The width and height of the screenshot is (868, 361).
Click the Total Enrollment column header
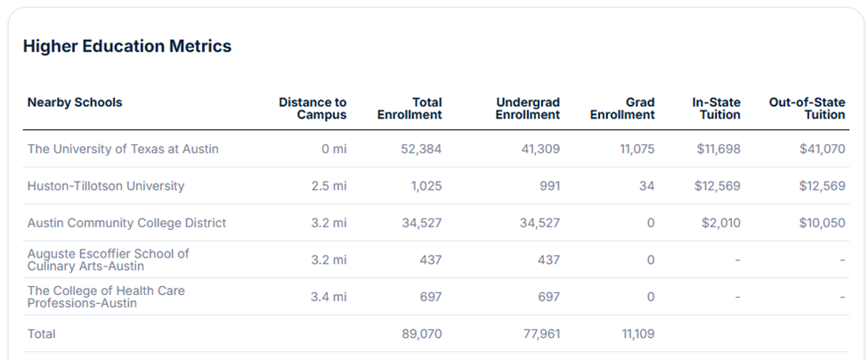410,109
